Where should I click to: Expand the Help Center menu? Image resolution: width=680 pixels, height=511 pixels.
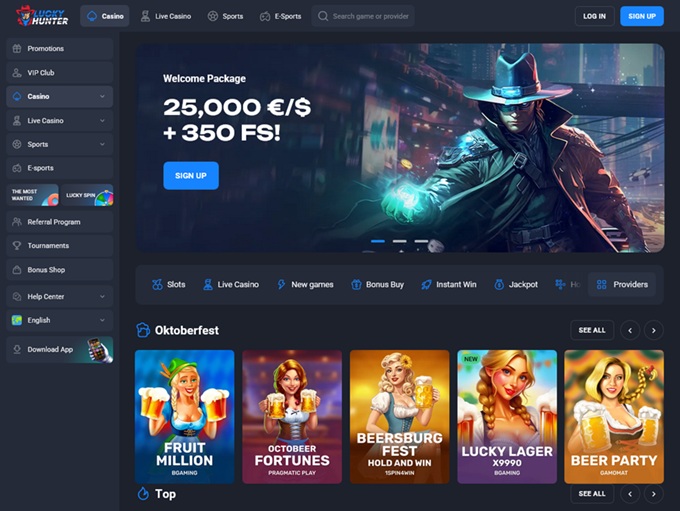(102, 296)
